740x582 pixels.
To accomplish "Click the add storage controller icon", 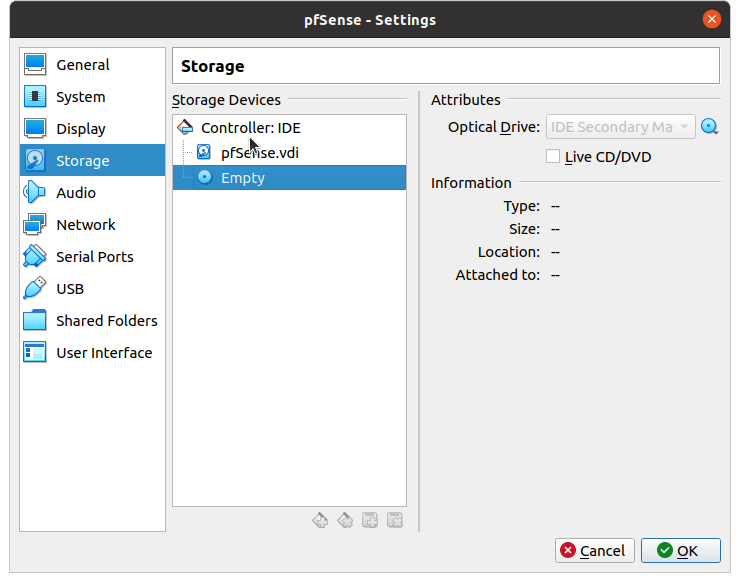I will pos(320,520).
